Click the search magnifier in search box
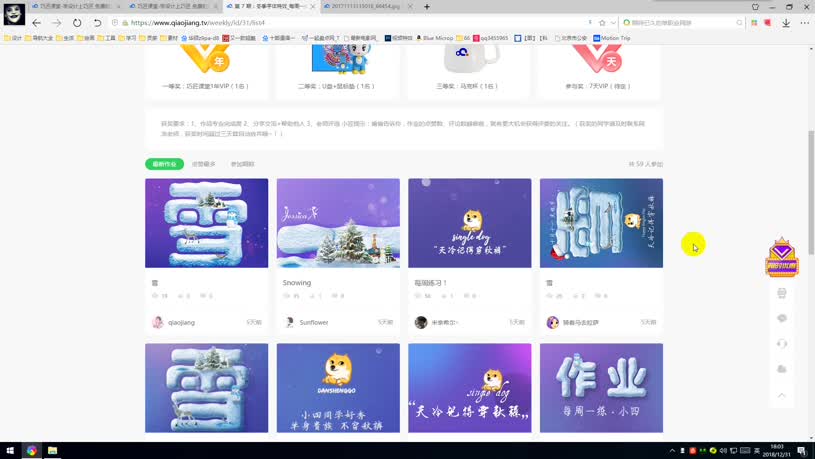Image resolution: width=815 pixels, height=459 pixels. click(739, 23)
